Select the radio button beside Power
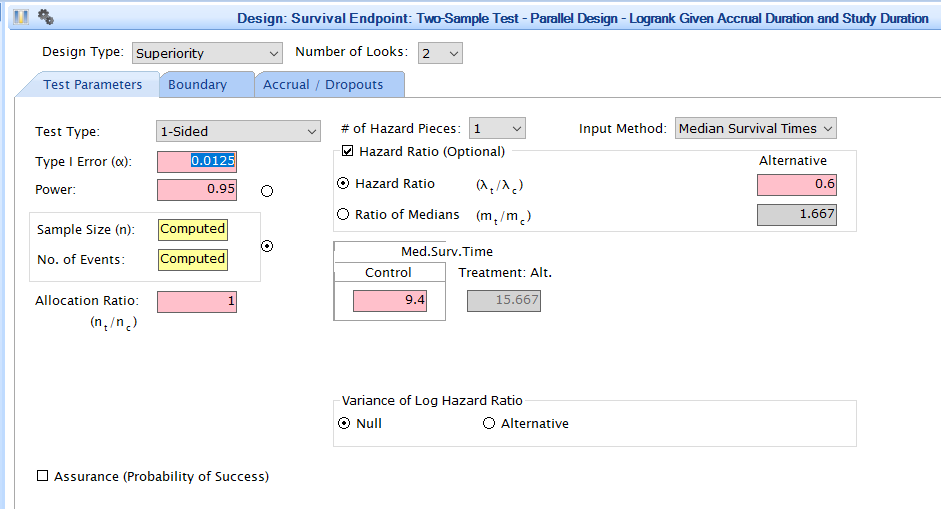 point(267,191)
